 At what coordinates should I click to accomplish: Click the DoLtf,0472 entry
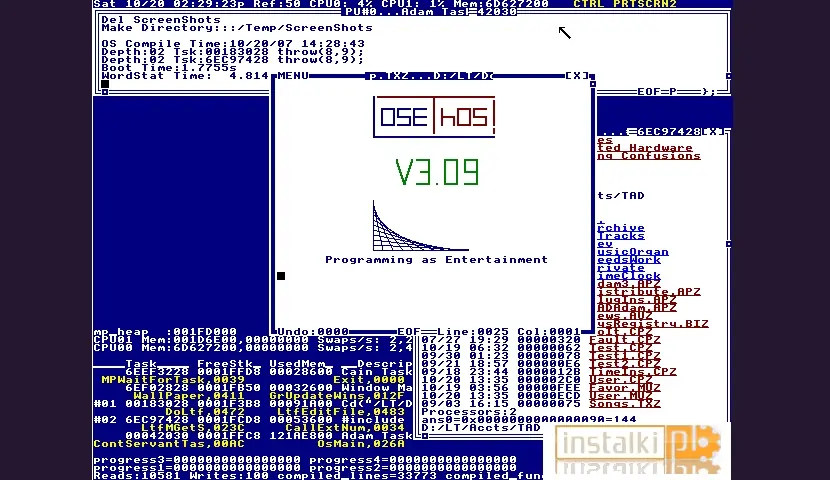205,411
